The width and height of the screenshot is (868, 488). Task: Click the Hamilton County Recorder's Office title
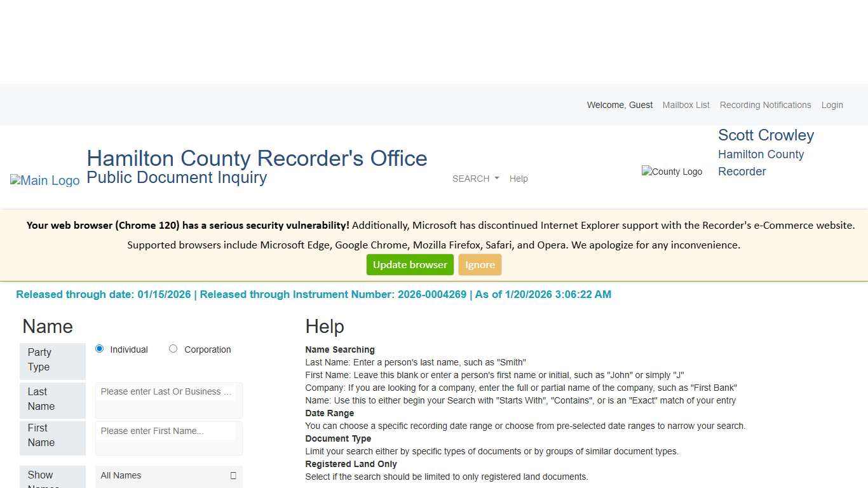[257, 158]
